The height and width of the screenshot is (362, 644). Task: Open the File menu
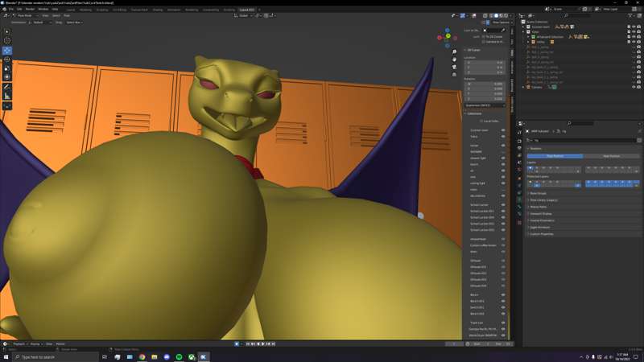click(11, 9)
